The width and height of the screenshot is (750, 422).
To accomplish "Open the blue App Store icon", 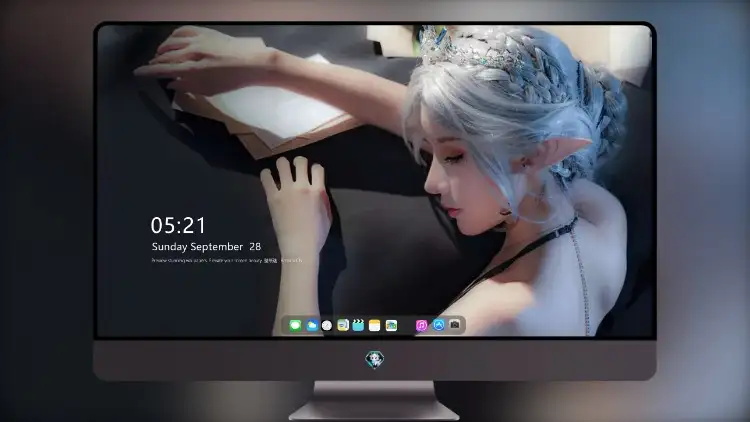I will [438, 325].
